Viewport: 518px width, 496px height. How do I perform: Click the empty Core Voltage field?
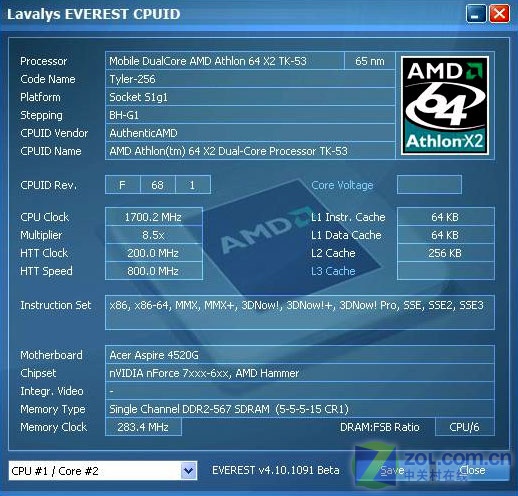click(x=429, y=184)
